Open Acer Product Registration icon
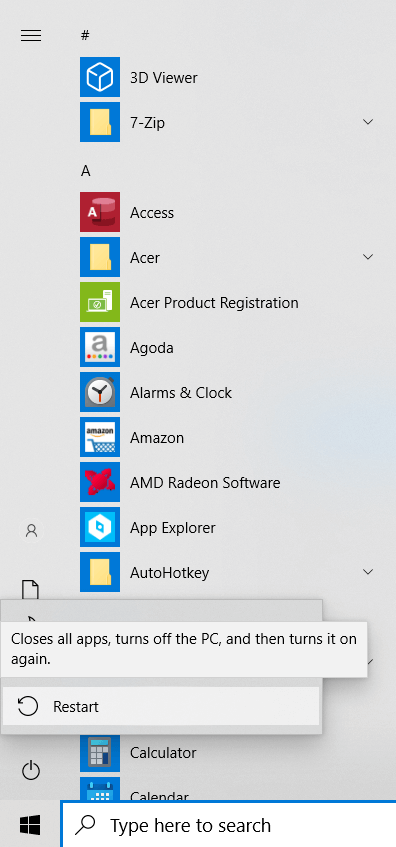The image size is (396, 847). click(x=100, y=302)
